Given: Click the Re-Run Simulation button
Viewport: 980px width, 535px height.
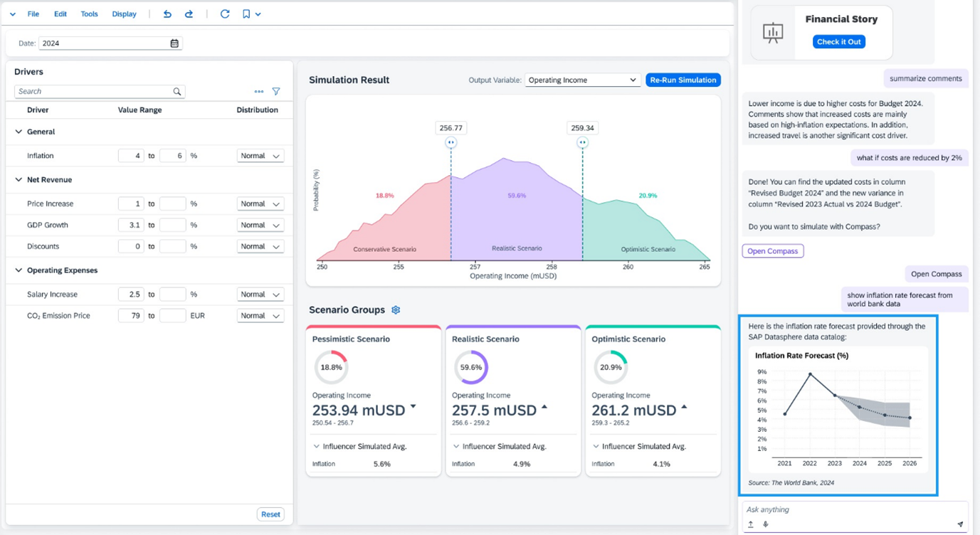Looking at the screenshot, I should [x=683, y=80].
